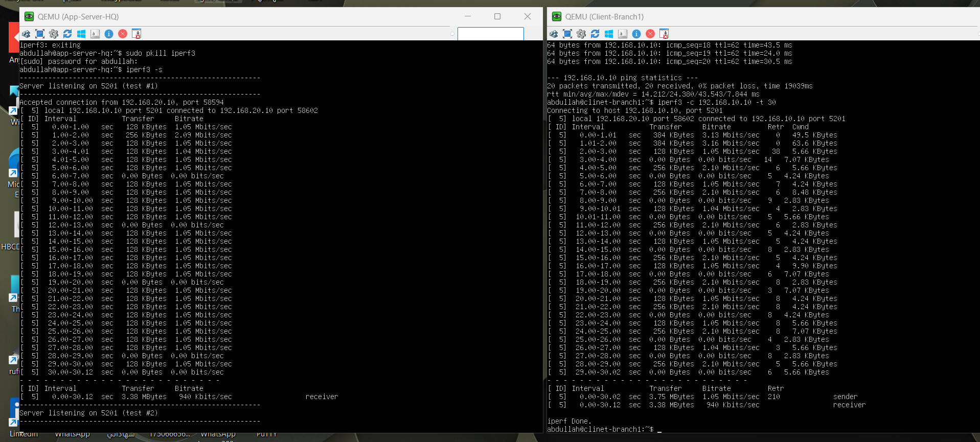Click refresh screen icon in Client-Branch1 toolbar

click(x=595, y=34)
